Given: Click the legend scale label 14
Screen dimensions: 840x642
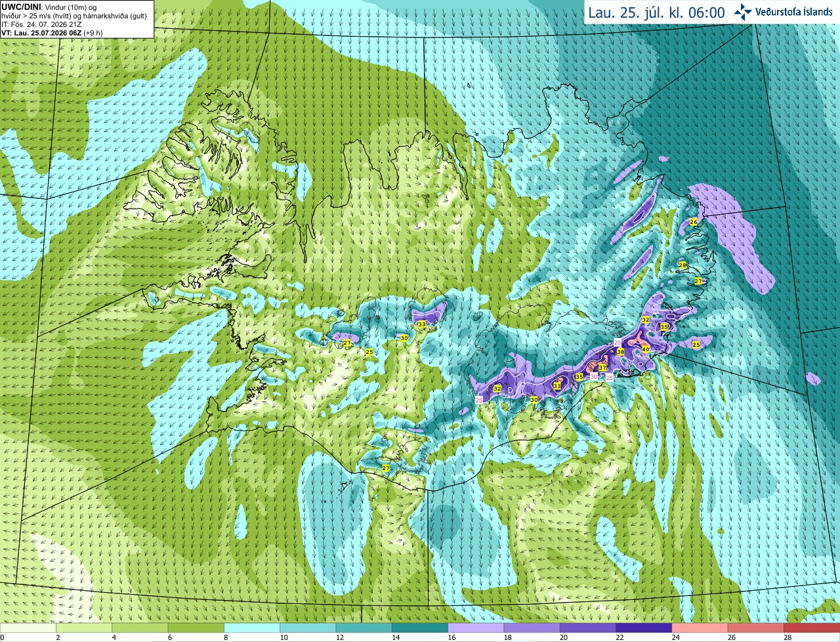Looking at the screenshot, I should coord(396,637).
